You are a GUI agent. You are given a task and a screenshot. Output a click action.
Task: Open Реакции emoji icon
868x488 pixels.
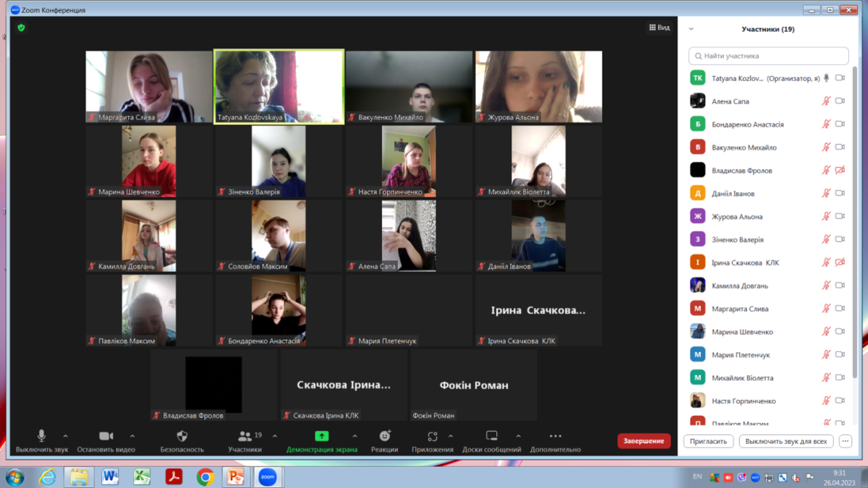click(385, 436)
